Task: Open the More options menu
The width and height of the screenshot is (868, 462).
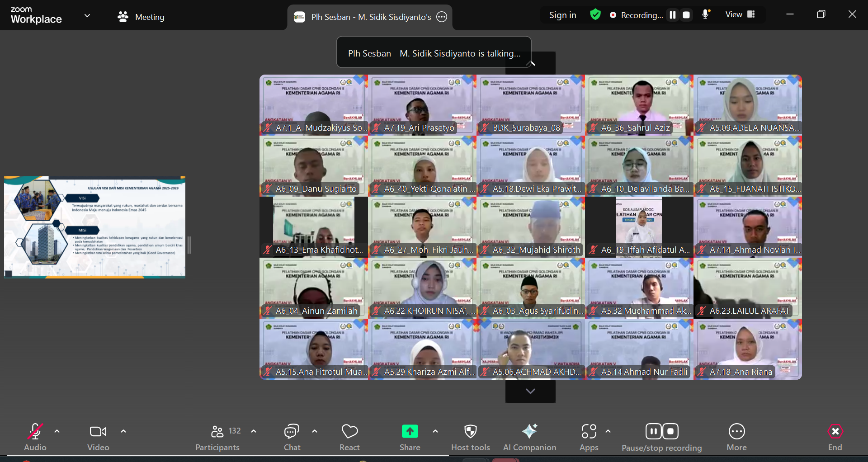Action: (736, 437)
